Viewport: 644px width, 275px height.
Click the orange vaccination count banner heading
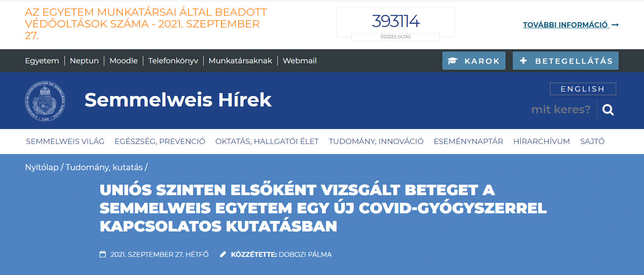146,24
